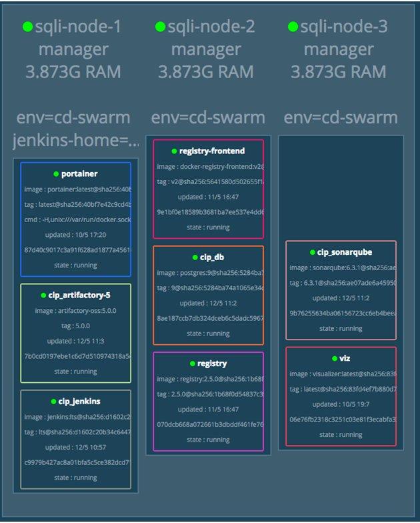
Task: Open the cip_artifactory-5 container title
Action: coord(79,295)
